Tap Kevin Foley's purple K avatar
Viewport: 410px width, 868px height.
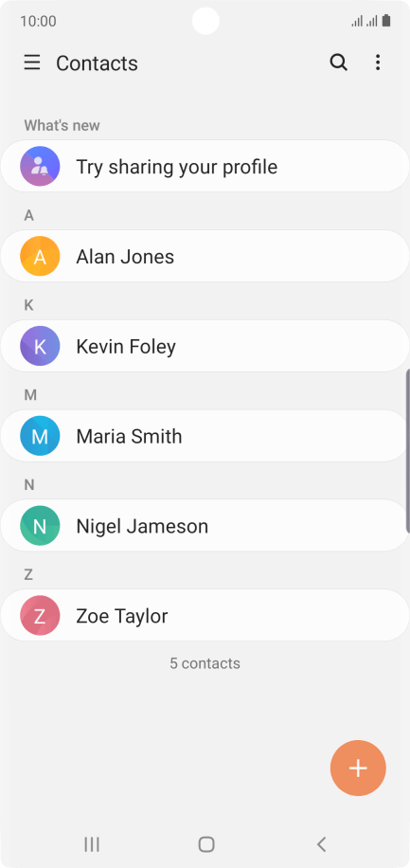pos(40,346)
